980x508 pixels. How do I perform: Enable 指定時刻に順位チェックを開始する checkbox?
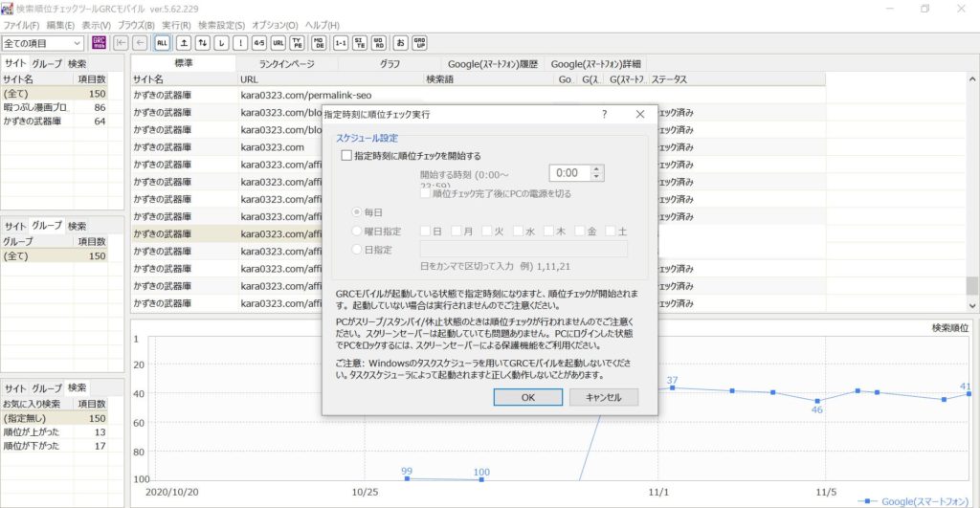pos(346,156)
